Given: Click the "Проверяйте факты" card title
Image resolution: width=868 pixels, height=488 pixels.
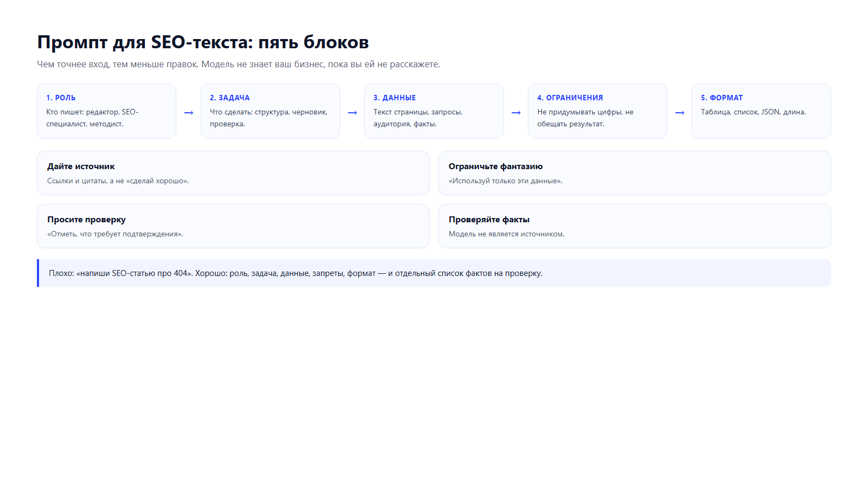Looking at the screenshot, I should pyautogui.click(x=489, y=220).
